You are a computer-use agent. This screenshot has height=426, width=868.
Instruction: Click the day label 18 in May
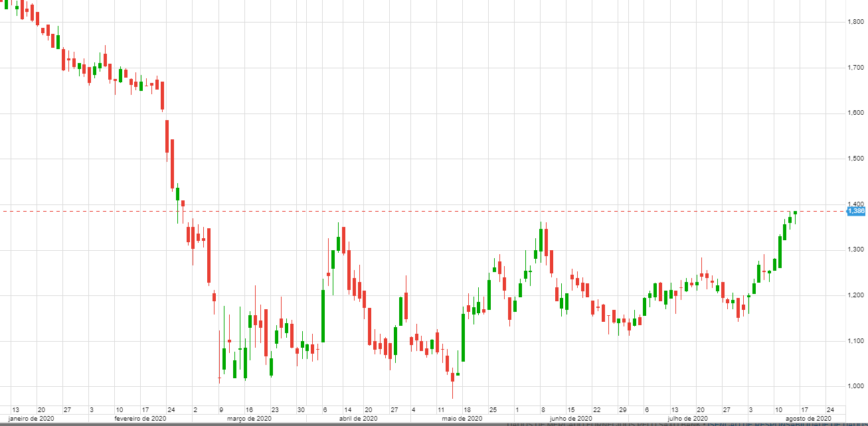coord(467,409)
